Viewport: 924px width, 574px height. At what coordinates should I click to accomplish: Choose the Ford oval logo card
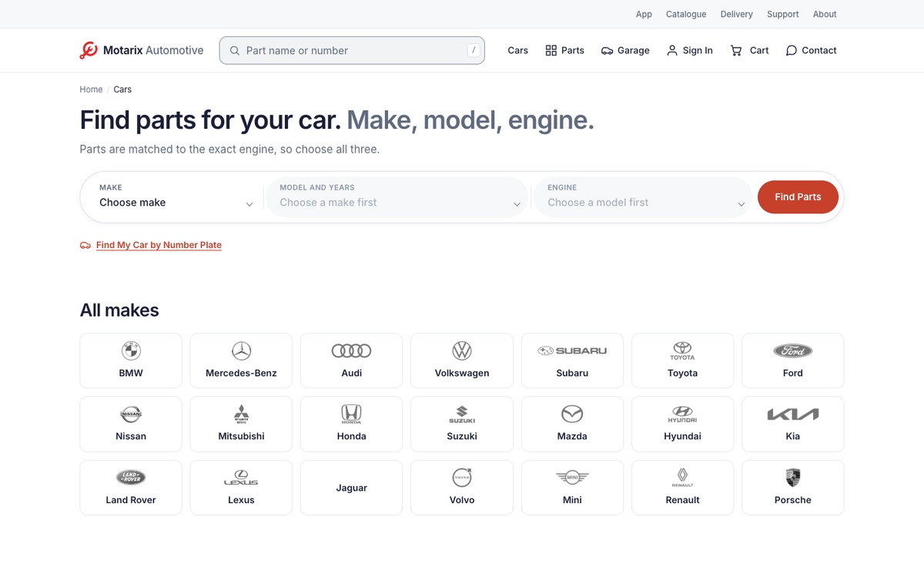(793, 361)
